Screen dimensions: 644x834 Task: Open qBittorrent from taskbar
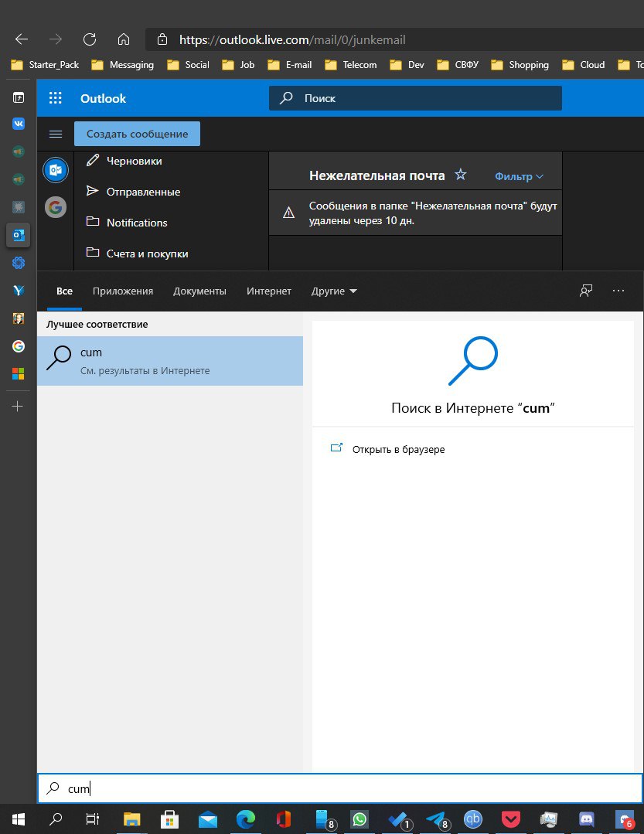pos(473,819)
